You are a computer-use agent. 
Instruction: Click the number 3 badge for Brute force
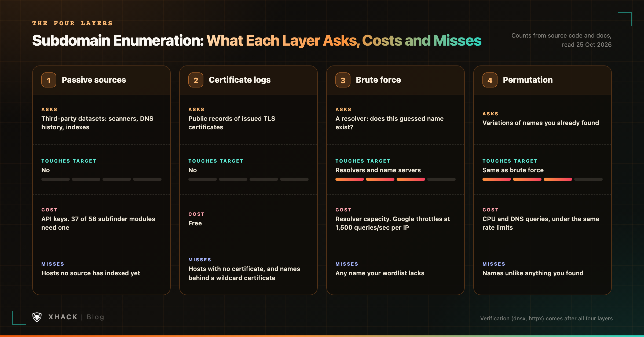click(343, 80)
